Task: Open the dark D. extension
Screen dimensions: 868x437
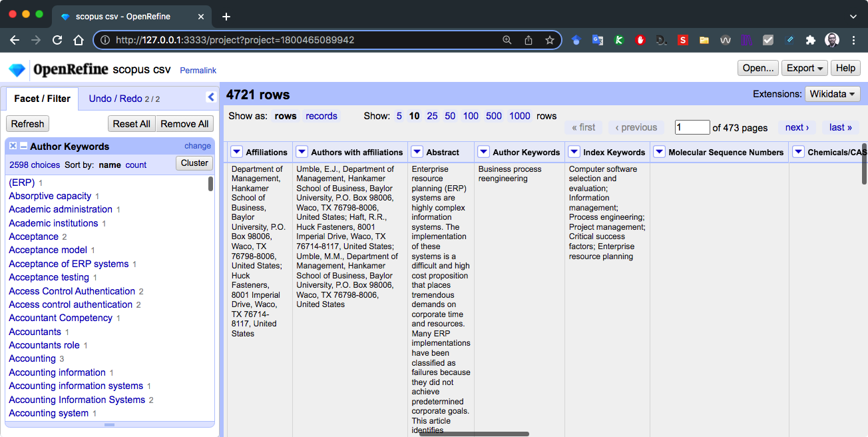Action: tap(662, 40)
